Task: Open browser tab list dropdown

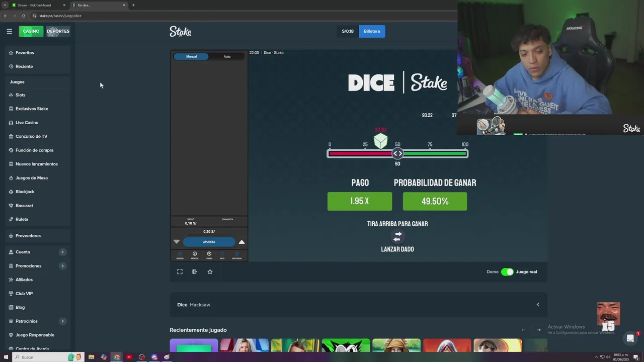Action: pos(5,5)
